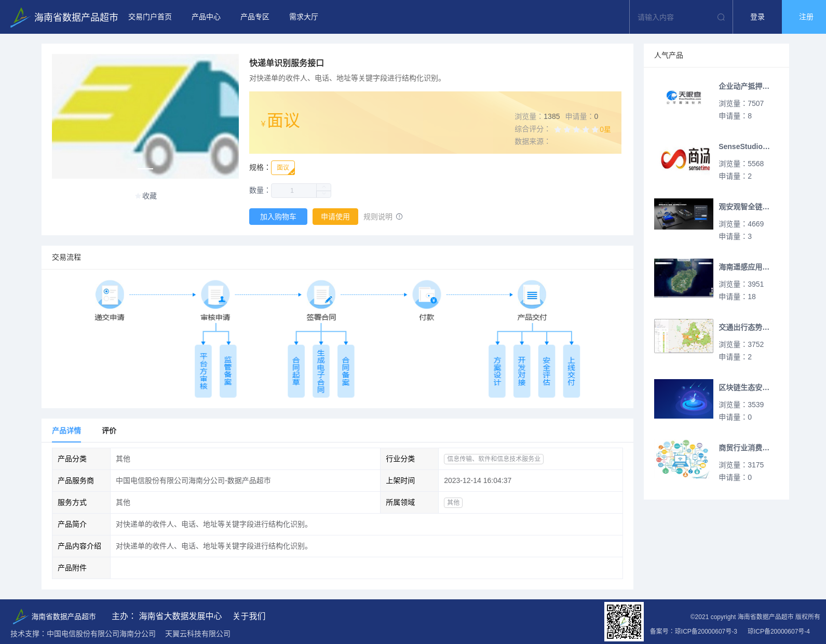The width and height of the screenshot is (826, 644).
Task: Click the 加入购物车 button
Action: click(x=278, y=217)
